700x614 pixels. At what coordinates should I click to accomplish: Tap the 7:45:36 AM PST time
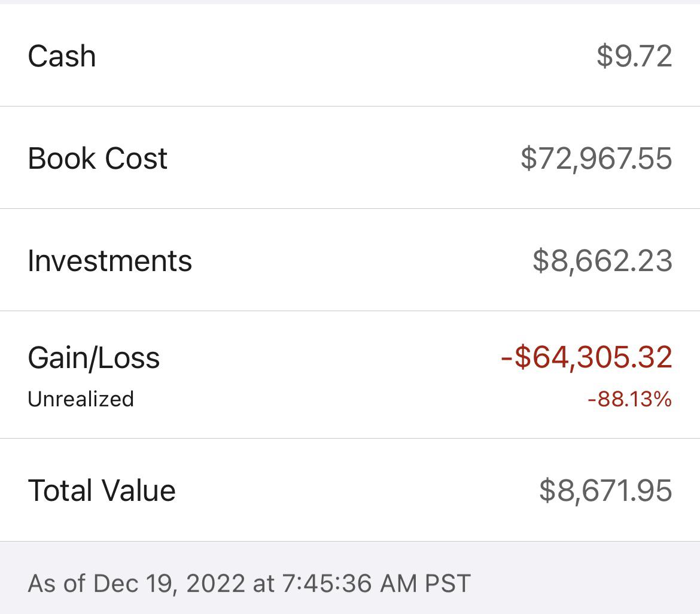(x=376, y=583)
